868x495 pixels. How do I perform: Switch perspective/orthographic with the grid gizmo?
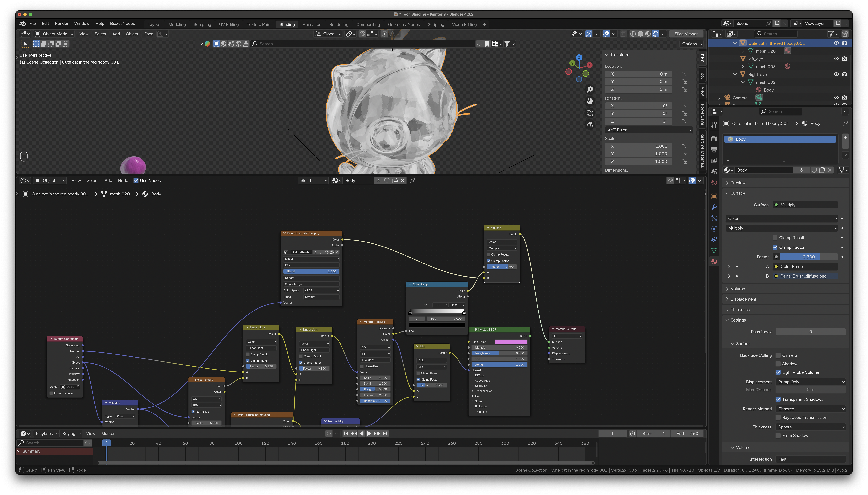(590, 125)
